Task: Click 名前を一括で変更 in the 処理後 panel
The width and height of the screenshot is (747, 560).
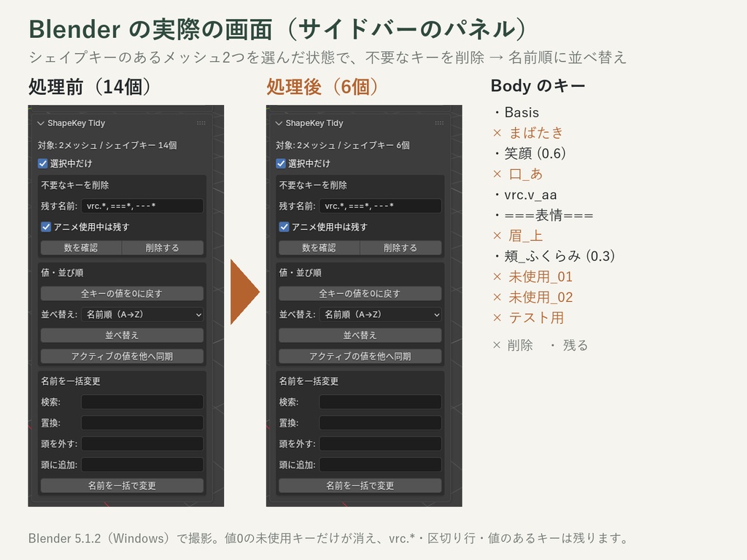Action: pyautogui.click(x=360, y=486)
